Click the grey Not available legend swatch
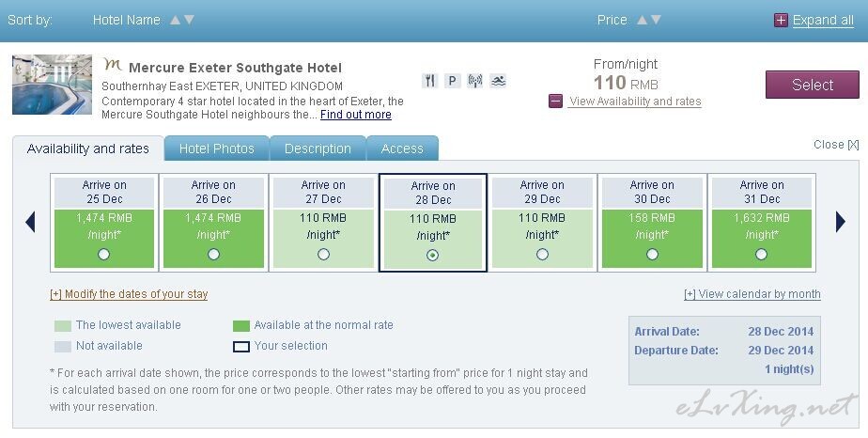This screenshot has height=438, width=868. [x=63, y=346]
